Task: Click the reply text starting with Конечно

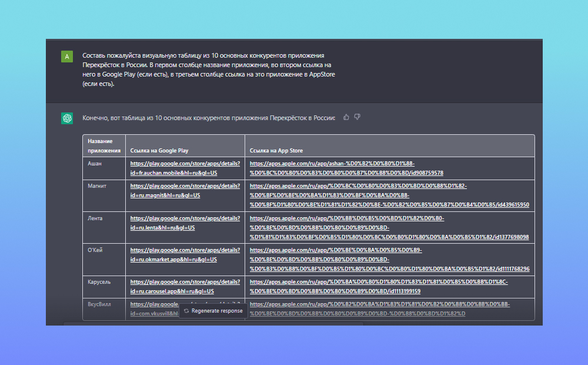Action: coord(209,118)
